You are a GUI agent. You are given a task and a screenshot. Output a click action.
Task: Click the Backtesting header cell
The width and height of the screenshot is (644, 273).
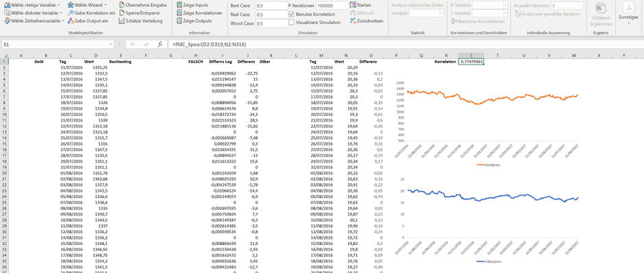(120, 62)
